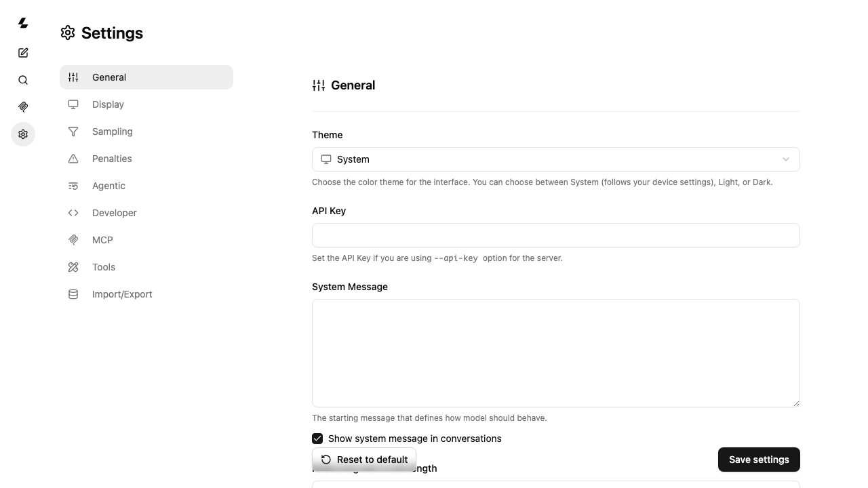Expand Theme options via chevron arrow
The width and height of the screenshot is (868, 488).
click(x=786, y=159)
